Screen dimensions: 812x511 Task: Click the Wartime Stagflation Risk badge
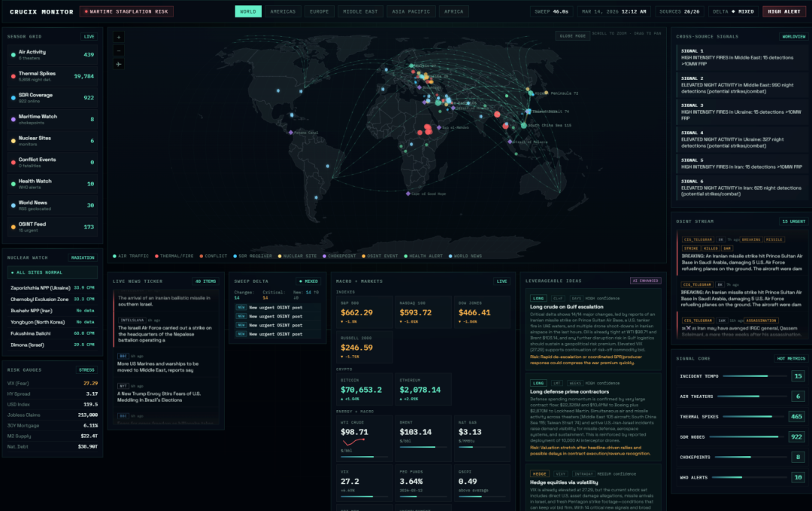click(x=126, y=11)
